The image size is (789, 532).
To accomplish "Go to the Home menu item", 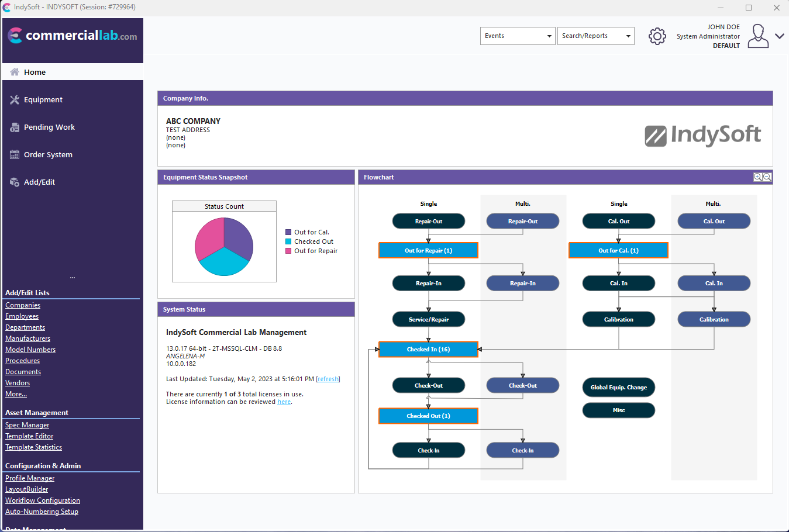I will [x=35, y=72].
